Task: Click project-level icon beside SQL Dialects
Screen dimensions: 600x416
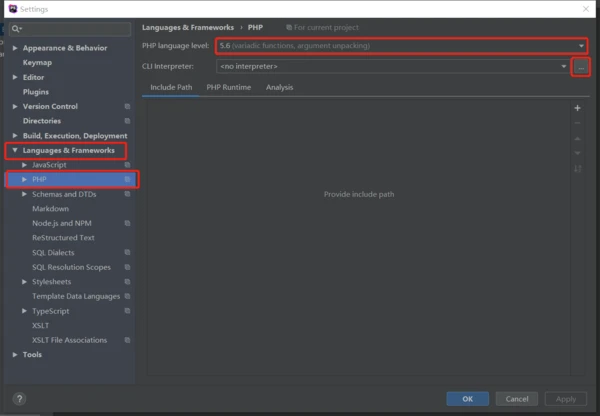Action: click(x=127, y=253)
